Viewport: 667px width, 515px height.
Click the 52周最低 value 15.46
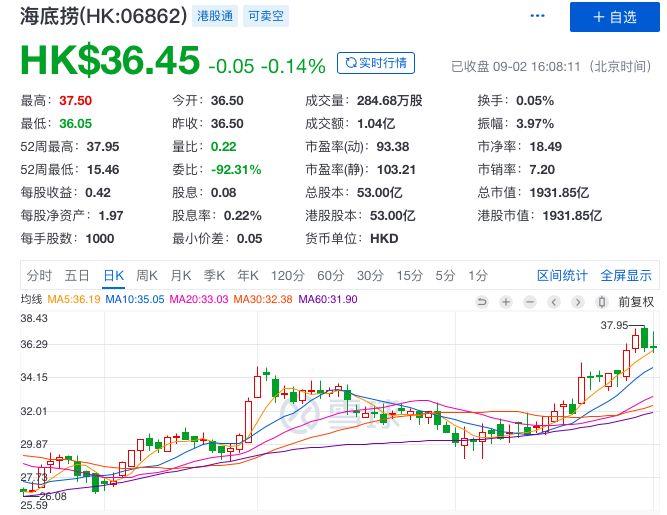pyautogui.click(x=103, y=170)
